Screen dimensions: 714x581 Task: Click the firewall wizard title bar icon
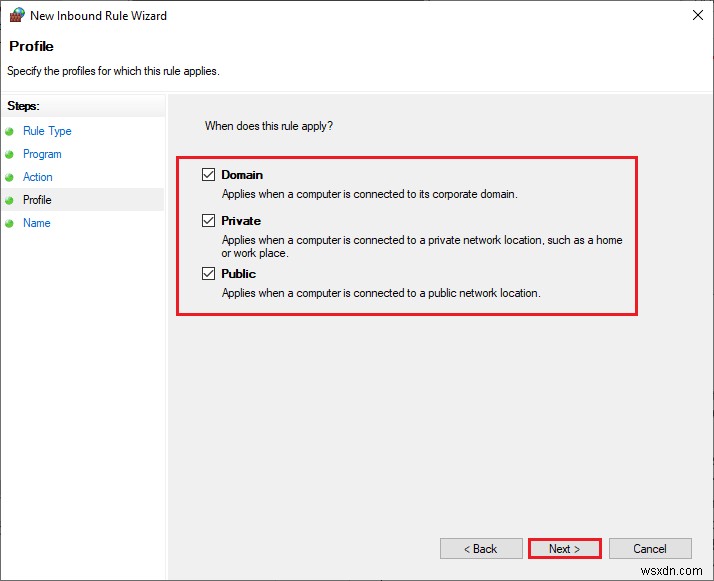pos(16,16)
